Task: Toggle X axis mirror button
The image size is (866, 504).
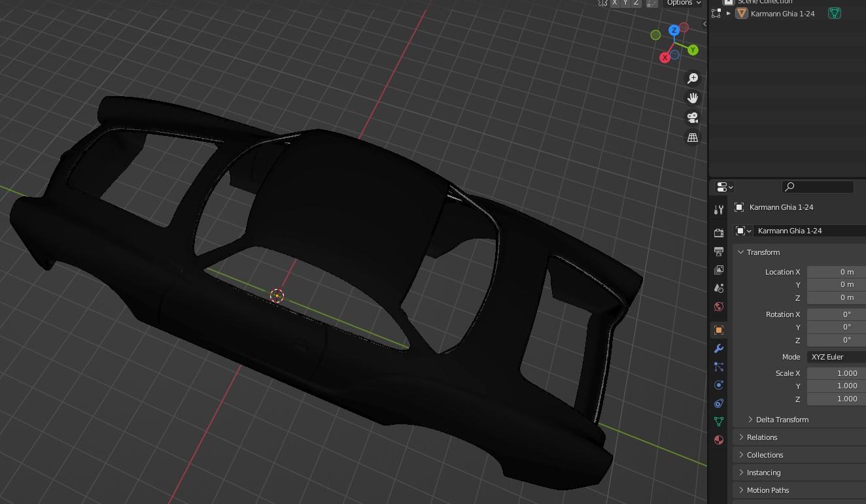Action: coord(614,3)
